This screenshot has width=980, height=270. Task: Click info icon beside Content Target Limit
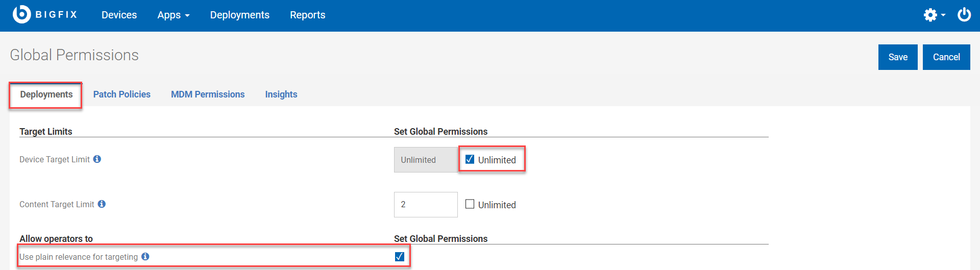102,204
